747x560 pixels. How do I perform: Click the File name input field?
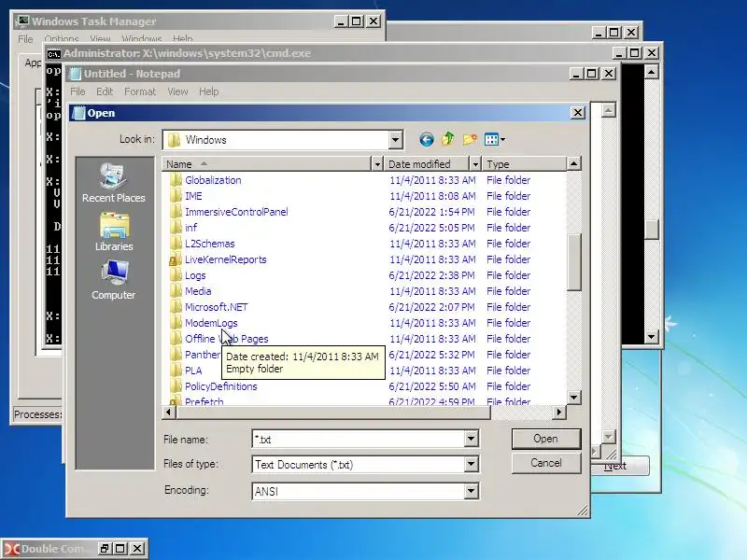pos(359,439)
